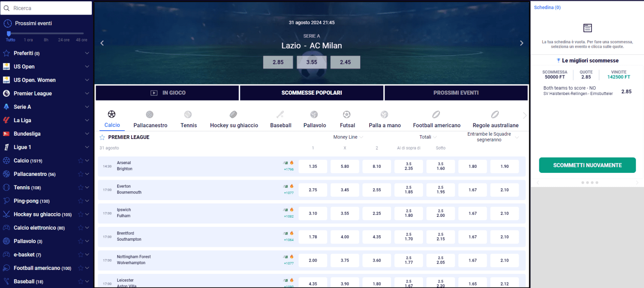Toggle the star next to Ping-pong (130)
The width and height of the screenshot is (644, 288).
80,201
